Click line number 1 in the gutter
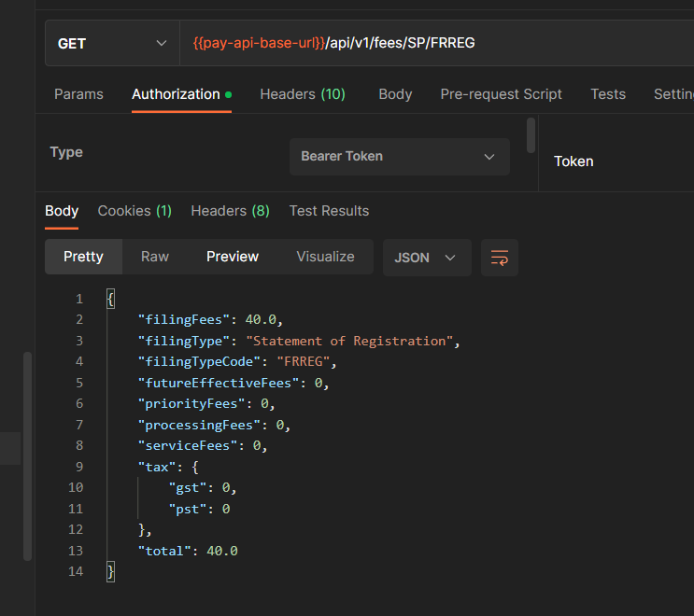Screen dimensions: 694x616 click(79, 299)
